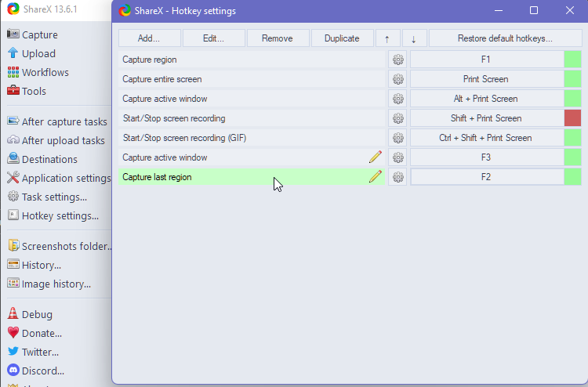Screen dimensions: 588x387
Task: Click the Hotkey settings icon
Action: pyautogui.click(x=13, y=215)
